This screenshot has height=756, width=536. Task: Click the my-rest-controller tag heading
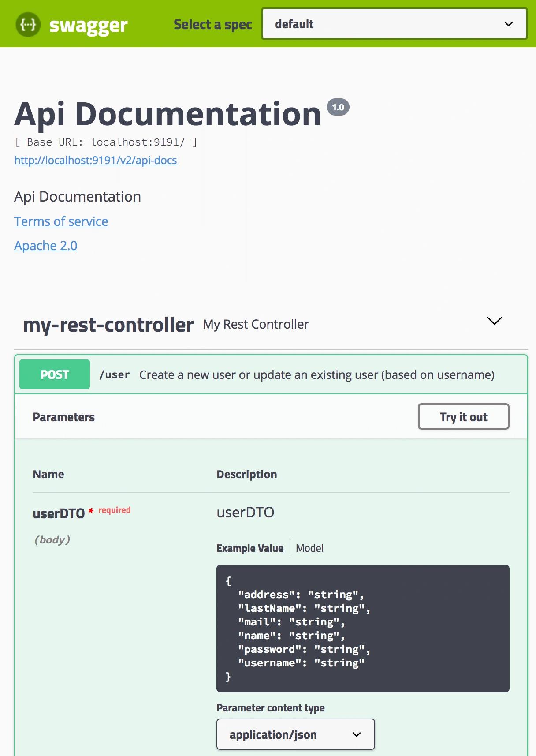coord(108,325)
